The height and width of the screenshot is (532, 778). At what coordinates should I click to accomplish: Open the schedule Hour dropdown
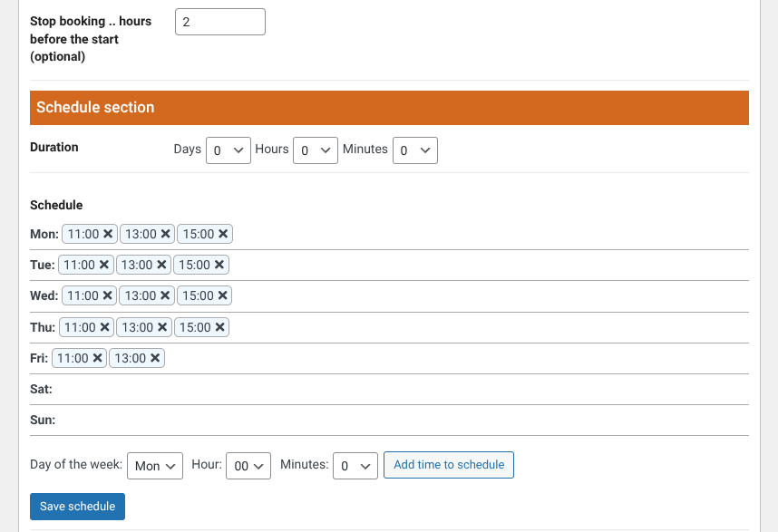(x=248, y=466)
